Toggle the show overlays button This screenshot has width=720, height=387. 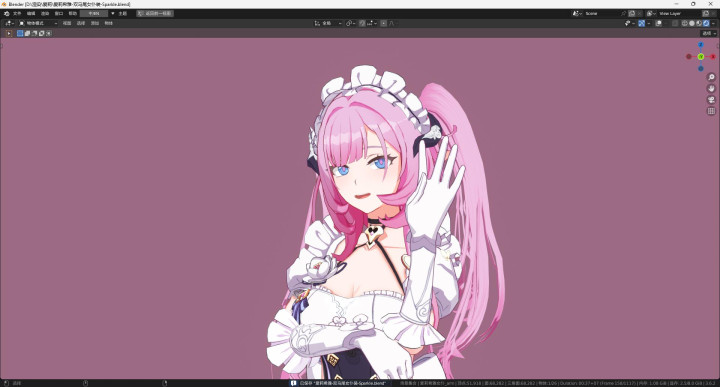pyautogui.click(x=658, y=23)
